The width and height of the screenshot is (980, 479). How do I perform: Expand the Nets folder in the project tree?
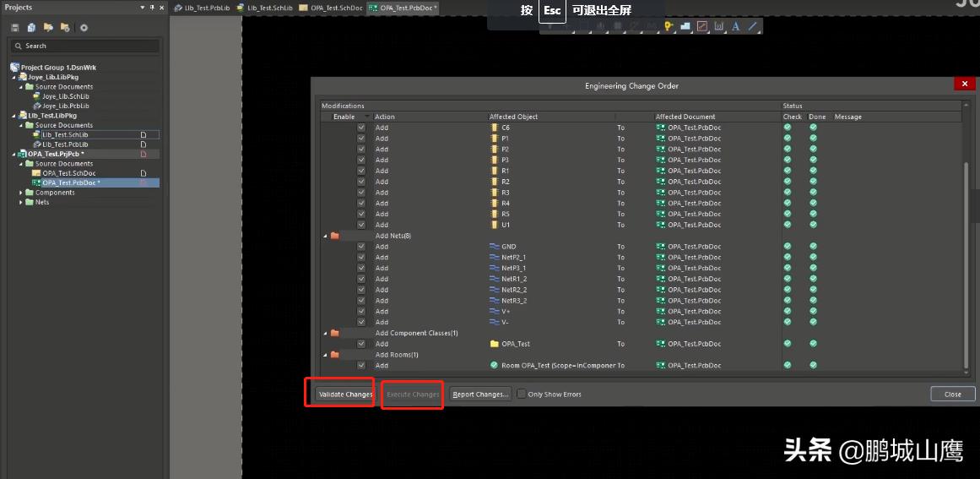pyautogui.click(x=20, y=202)
